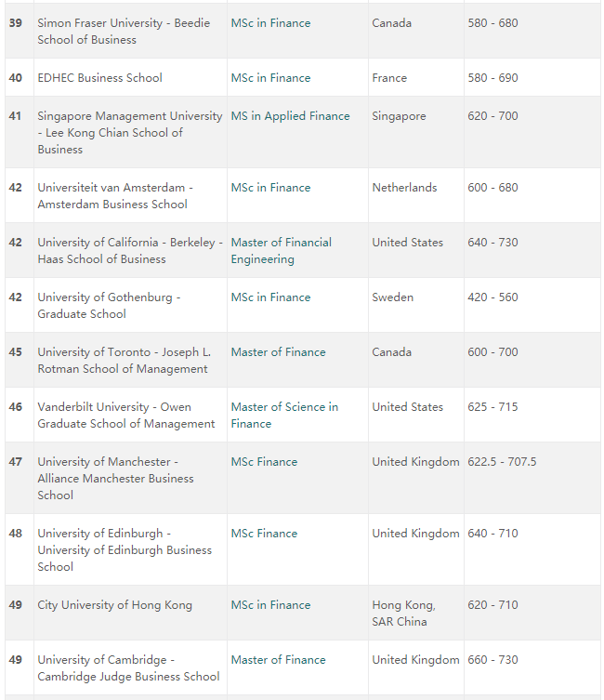Click the MS in Applied Finance link

pyautogui.click(x=290, y=116)
